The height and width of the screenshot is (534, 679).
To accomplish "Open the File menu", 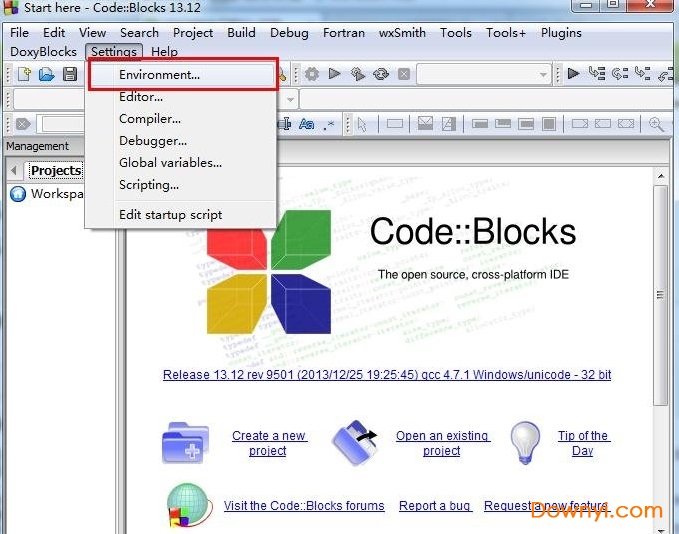I will (19, 33).
